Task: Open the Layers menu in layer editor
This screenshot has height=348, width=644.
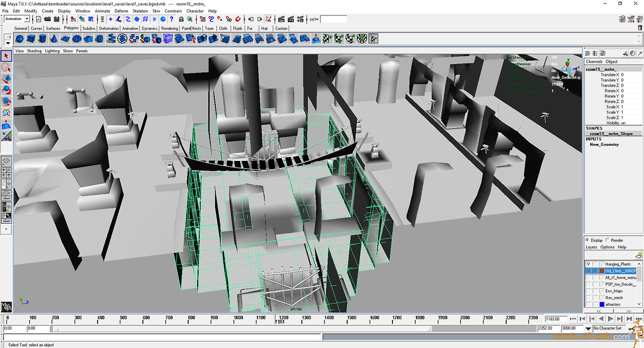Action: point(592,247)
